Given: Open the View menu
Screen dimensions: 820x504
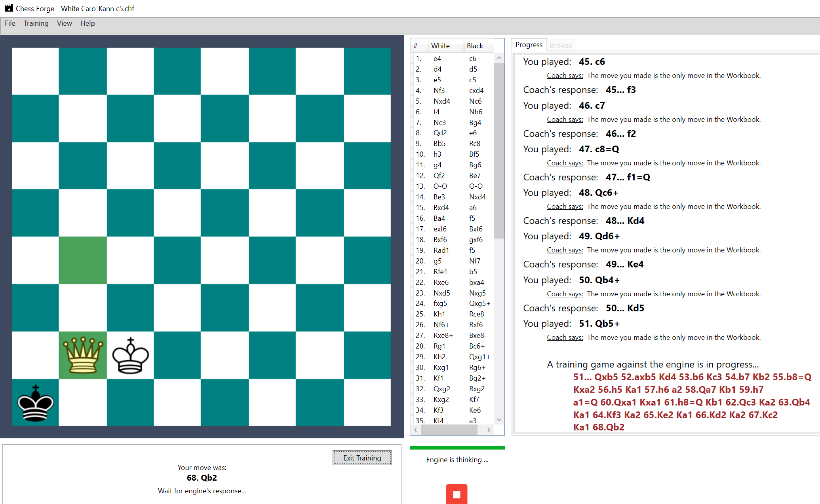Looking at the screenshot, I should click(64, 23).
